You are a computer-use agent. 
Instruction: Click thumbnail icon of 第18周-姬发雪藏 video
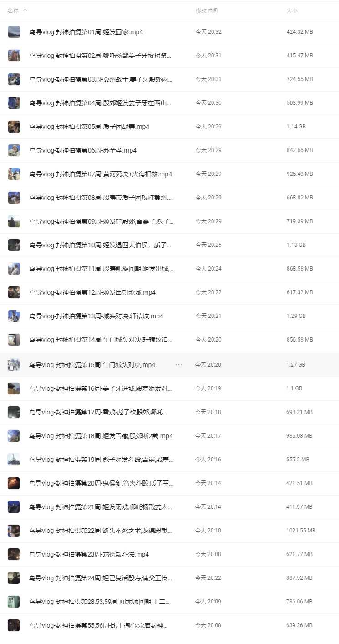[14, 436]
